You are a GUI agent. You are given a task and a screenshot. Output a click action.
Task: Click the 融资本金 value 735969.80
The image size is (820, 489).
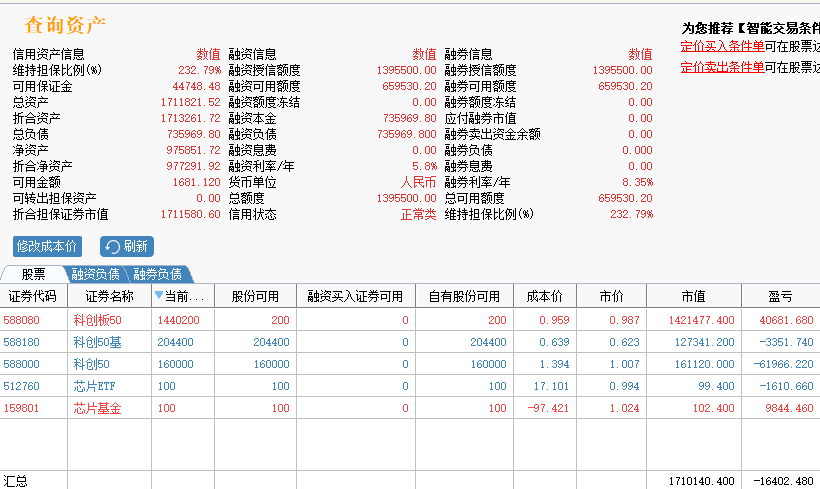(x=409, y=119)
